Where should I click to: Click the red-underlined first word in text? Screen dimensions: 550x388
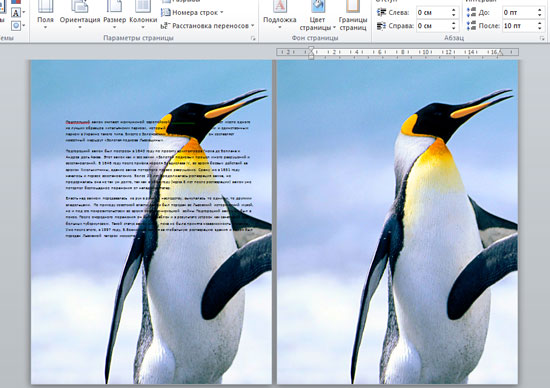coord(78,122)
